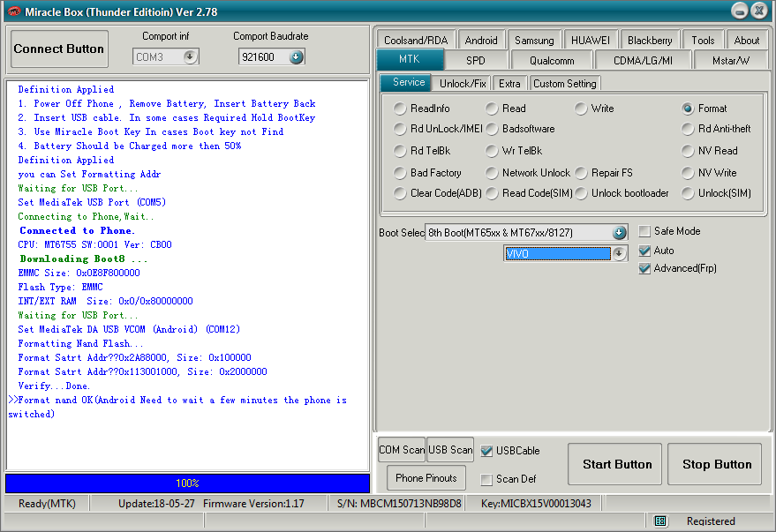776x532 pixels.
Task: Select Network Unlock radio button
Action: pos(492,173)
